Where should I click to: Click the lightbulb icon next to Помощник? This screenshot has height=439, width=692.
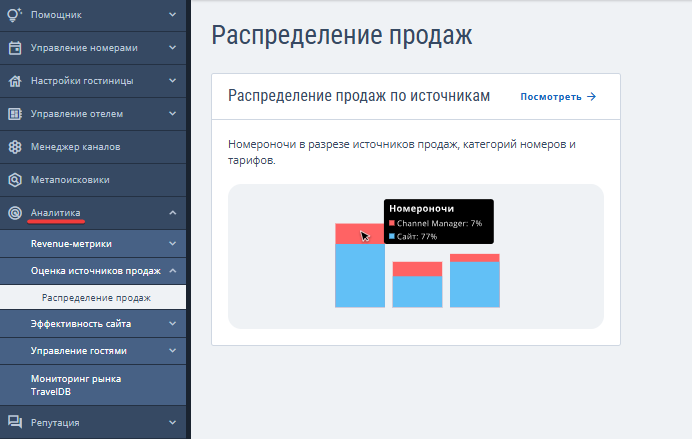click(15, 15)
